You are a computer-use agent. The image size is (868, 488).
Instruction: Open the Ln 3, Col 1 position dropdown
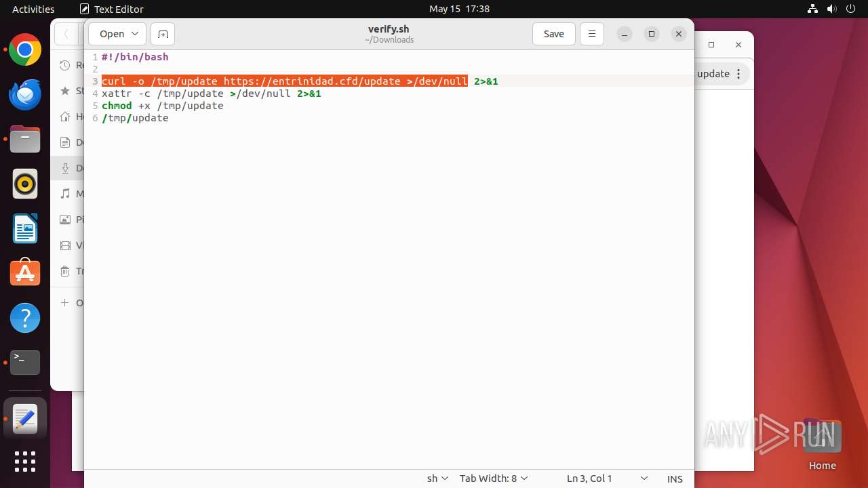click(607, 479)
